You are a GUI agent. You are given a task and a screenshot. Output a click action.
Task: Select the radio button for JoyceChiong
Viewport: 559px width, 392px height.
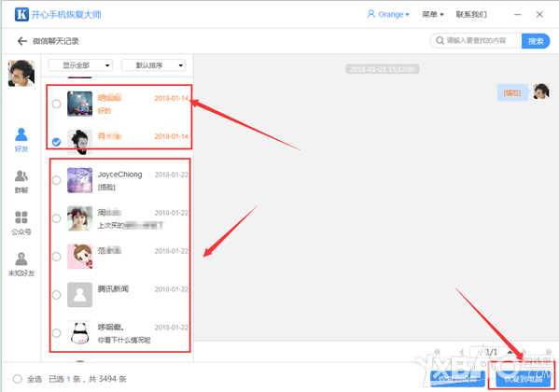point(56,180)
